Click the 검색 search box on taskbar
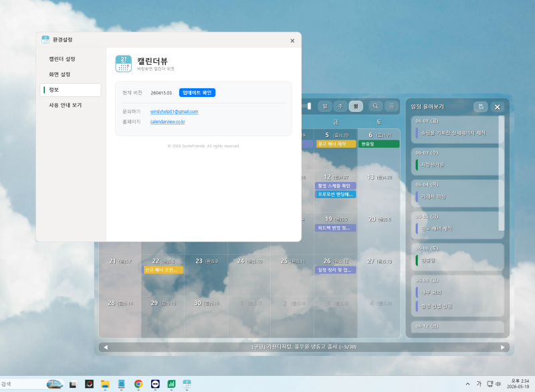 pyautogui.click(x=32, y=384)
